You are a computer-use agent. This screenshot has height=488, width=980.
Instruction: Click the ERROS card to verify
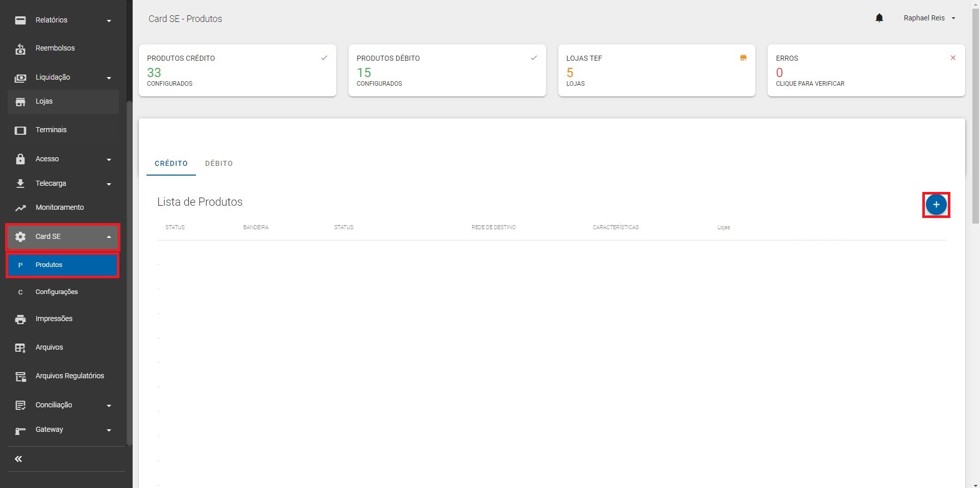pyautogui.click(x=866, y=70)
